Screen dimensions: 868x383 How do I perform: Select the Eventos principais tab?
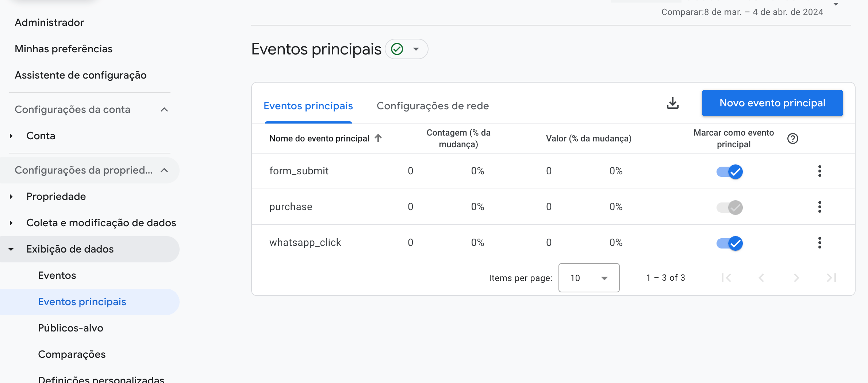point(308,106)
